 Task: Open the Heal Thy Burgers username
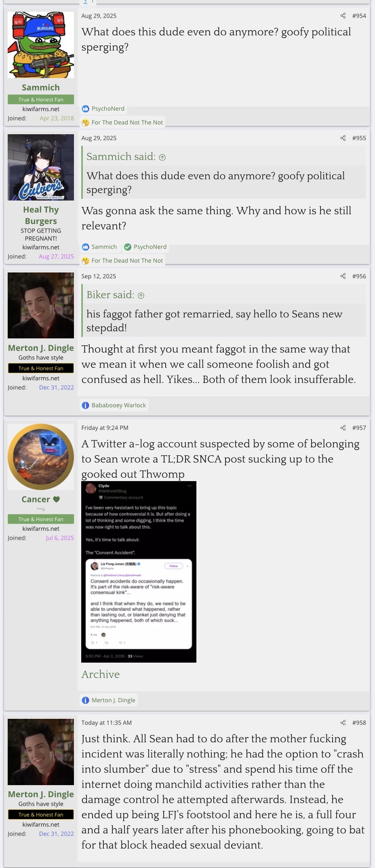tap(41, 215)
